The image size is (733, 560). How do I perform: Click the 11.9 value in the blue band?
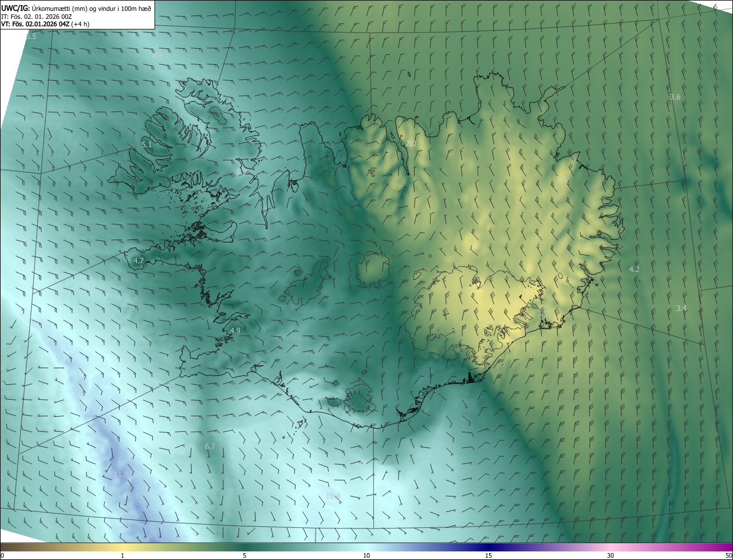tap(121, 475)
